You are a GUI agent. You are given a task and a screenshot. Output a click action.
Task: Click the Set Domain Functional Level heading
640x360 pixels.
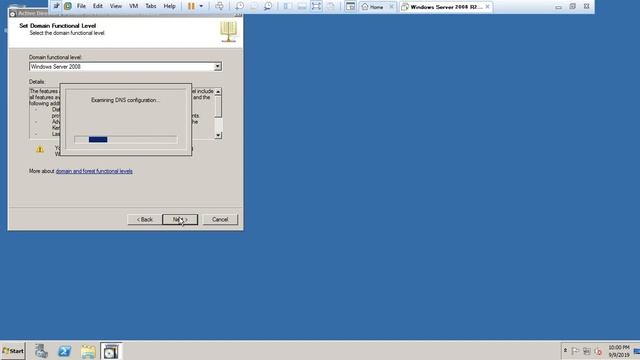click(58, 26)
